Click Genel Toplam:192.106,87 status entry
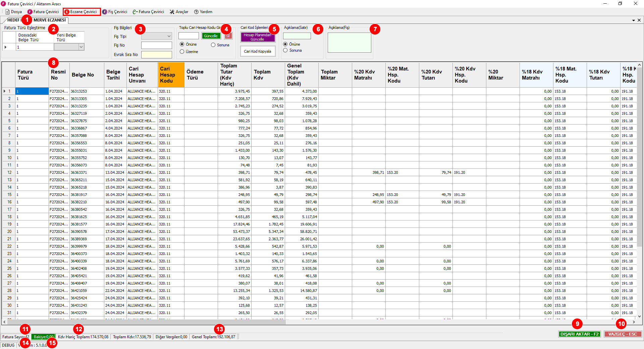The height and width of the screenshot is (349, 644). point(214,337)
